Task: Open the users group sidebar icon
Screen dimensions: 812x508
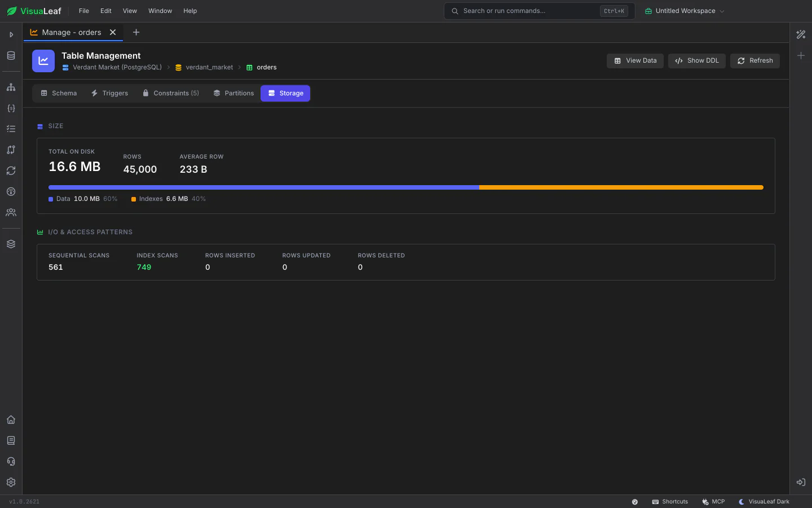Action: coord(11,213)
